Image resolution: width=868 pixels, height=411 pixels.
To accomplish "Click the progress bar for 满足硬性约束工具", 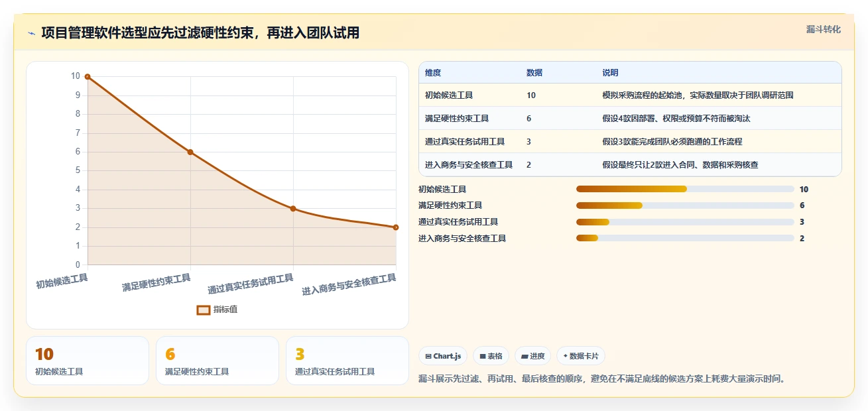I will tap(685, 206).
